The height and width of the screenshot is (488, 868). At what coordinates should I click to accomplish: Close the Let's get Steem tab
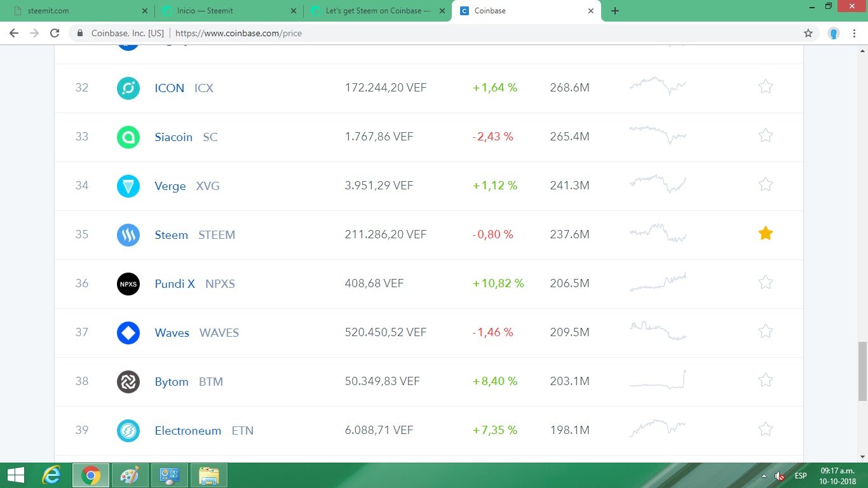[442, 11]
